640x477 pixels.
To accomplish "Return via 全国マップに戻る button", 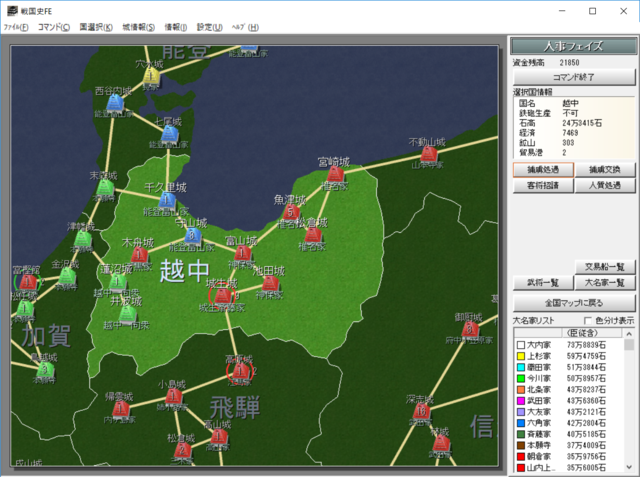I will pyautogui.click(x=574, y=303).
